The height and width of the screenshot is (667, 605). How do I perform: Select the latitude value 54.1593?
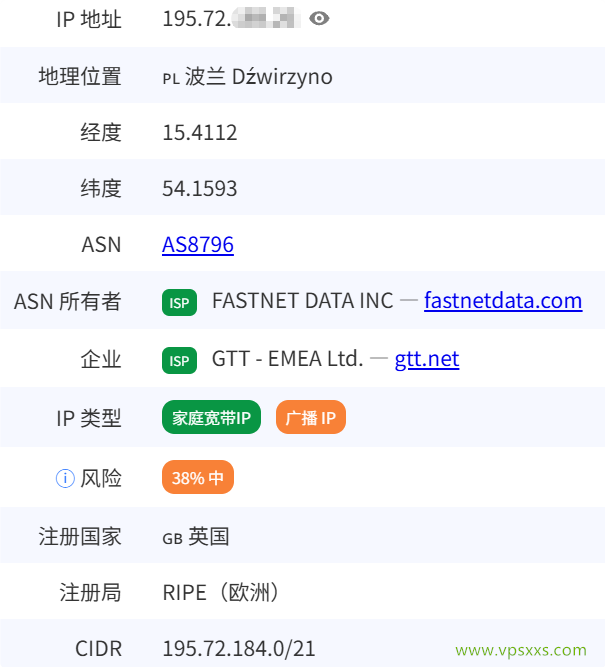tap(200, 188)
